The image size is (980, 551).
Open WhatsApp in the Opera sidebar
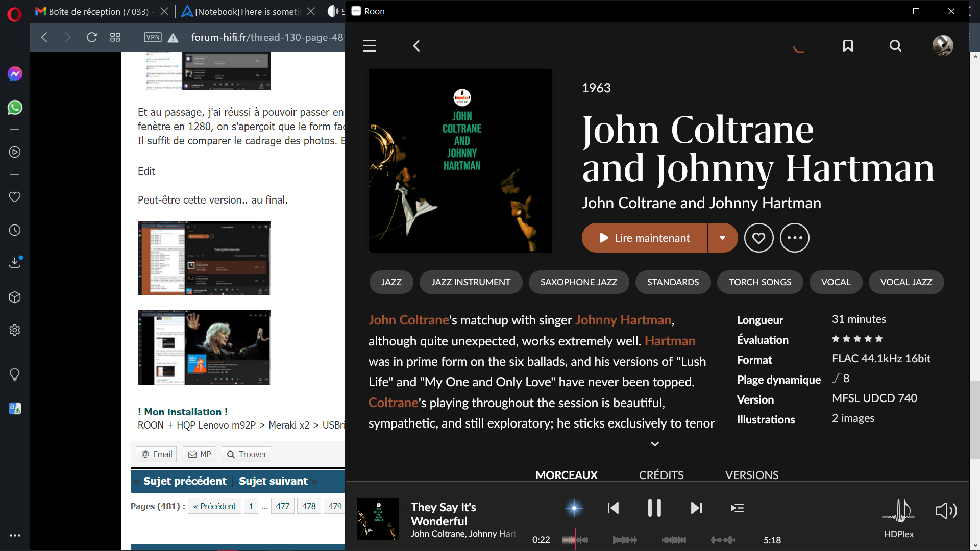click(x=15, y=108)
